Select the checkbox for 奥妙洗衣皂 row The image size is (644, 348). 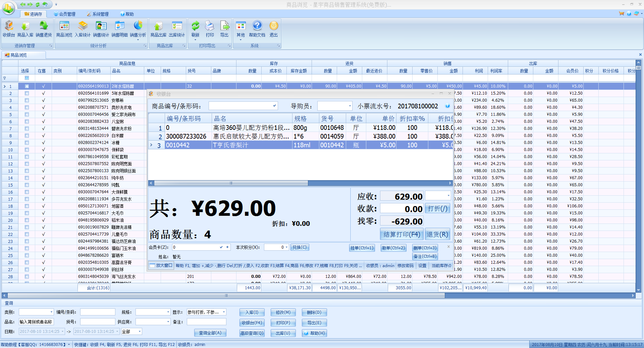tap(27, 107)
